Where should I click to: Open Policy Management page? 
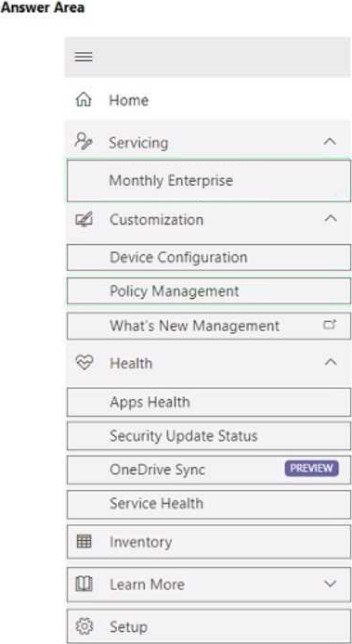[209, 291]
